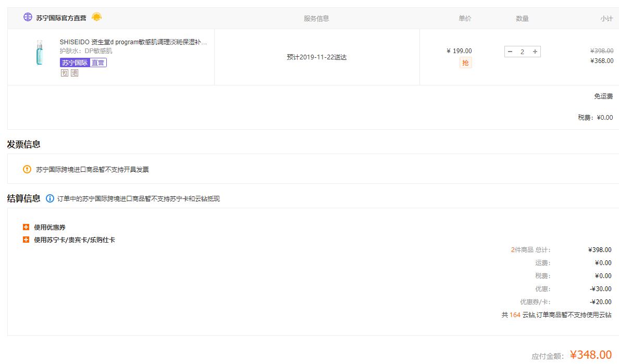The width and height of the screenshot is (619, 364).
Task: Open the Shiseido product thumbnail image
Action: point(40,53)
